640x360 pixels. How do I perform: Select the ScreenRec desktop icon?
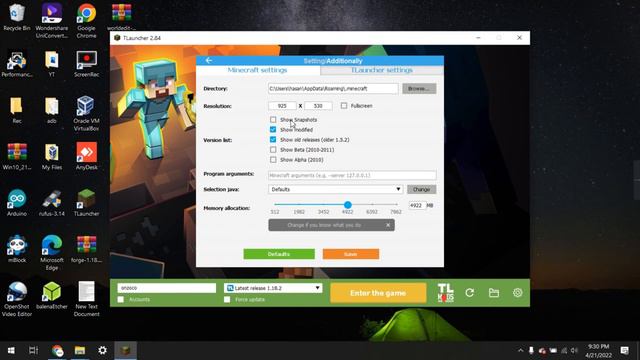pyautogui.click(x=86, y=64)
